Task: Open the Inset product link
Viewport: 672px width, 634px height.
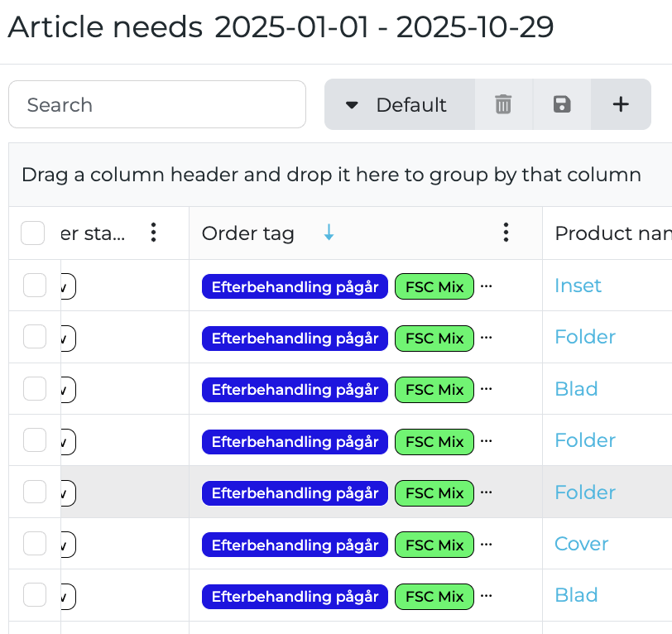Action: pyautogui.click(x=578, y=286)
